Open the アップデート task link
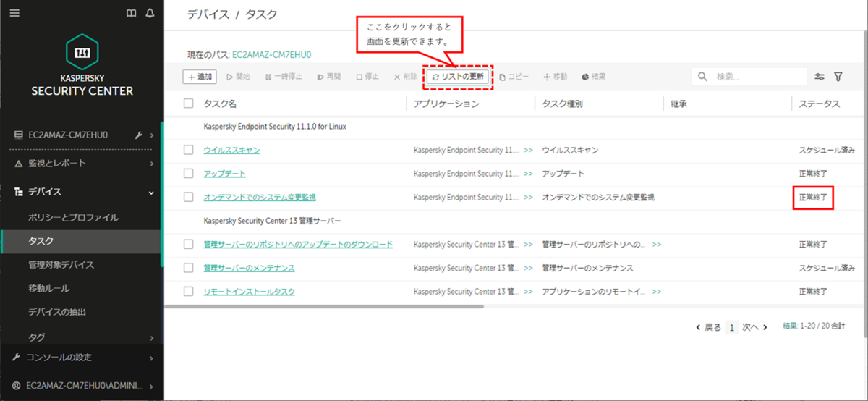This screenshot has height=401, width=868. [224, 174]
